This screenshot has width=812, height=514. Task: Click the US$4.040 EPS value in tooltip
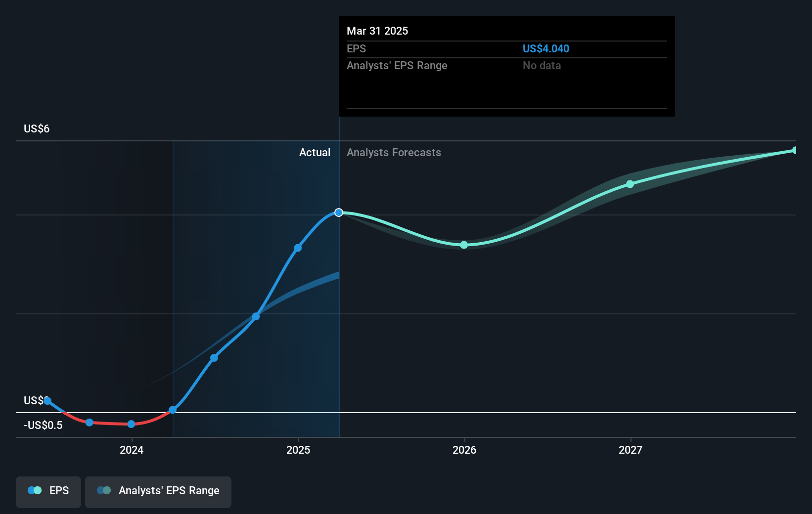546,49
